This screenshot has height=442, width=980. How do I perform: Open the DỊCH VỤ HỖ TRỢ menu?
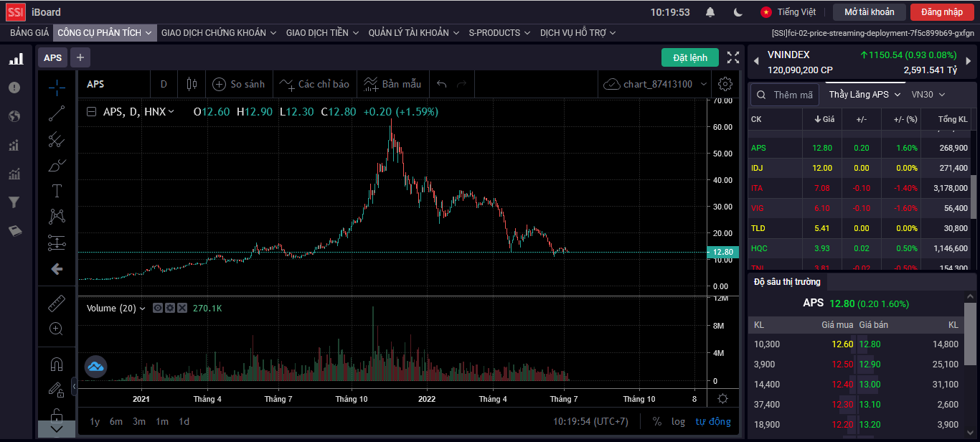pyautogui.click(x=578, y=33)
